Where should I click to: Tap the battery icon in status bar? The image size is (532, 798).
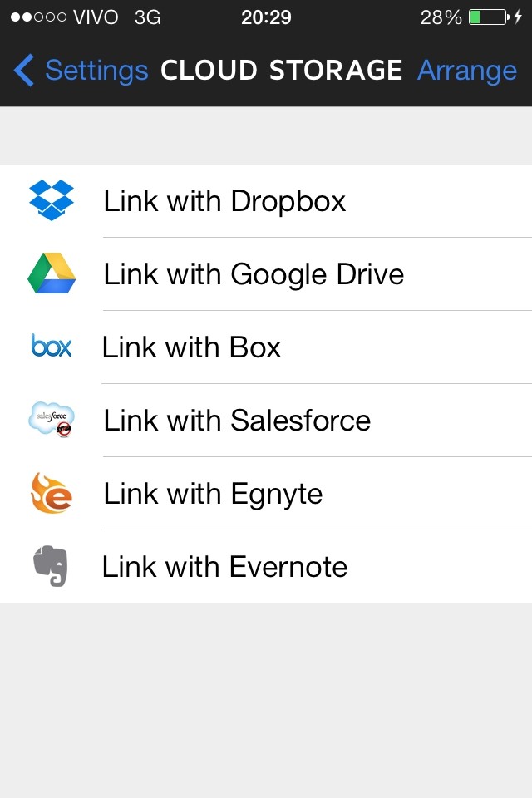click(x=488, y=17)
